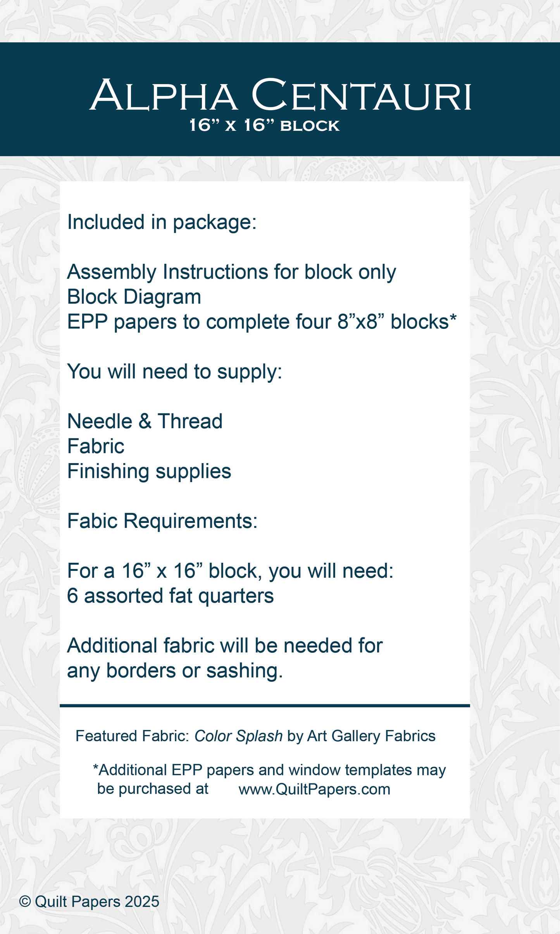Click the "Finishing supplies" item

coord(149,471)
